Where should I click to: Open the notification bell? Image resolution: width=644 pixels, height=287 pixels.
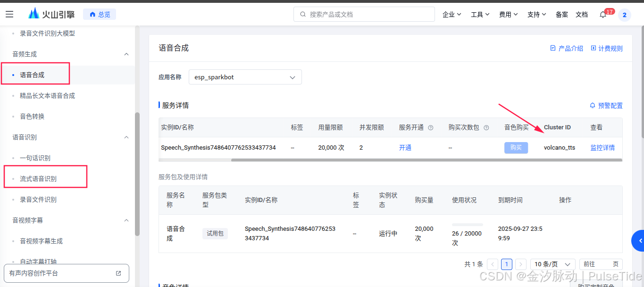click(603, 15)
